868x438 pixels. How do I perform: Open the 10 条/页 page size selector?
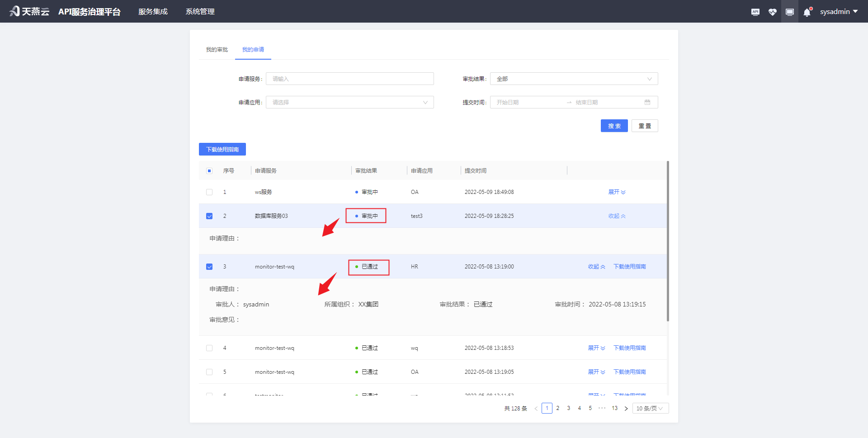click(x=650, y=408)
